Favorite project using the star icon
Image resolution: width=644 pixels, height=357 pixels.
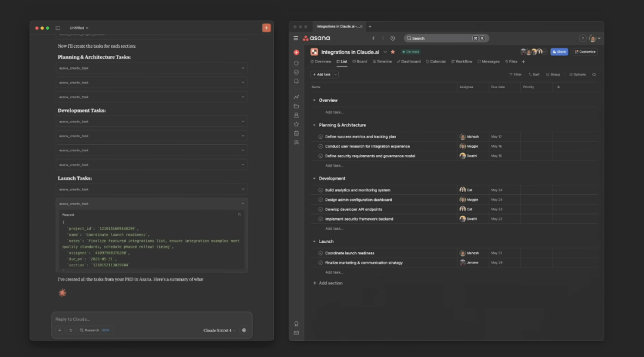pyautogui.click(x=393, y=52)
